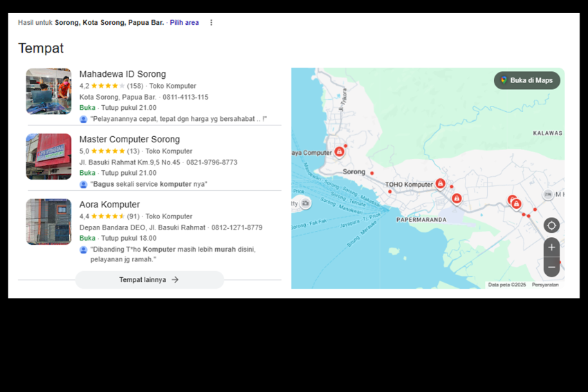
Task: Click the camera icon on the map
Action: (x=305, y=203)
